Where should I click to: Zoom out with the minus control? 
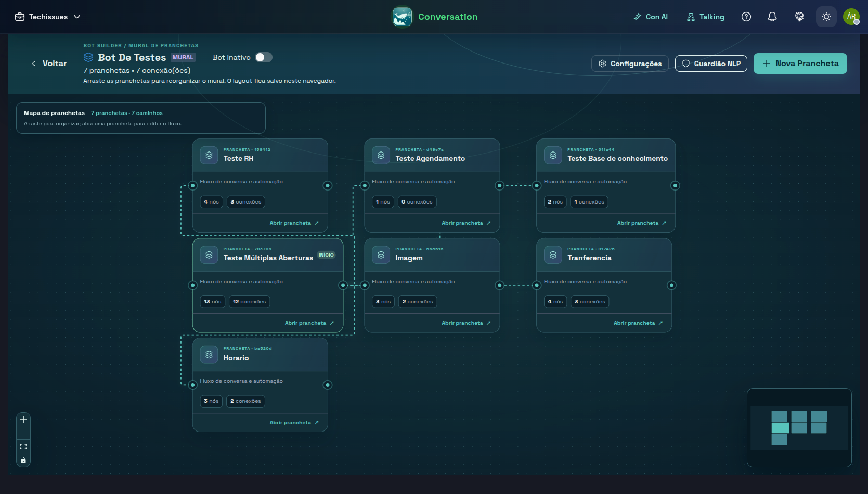(23, 433)
